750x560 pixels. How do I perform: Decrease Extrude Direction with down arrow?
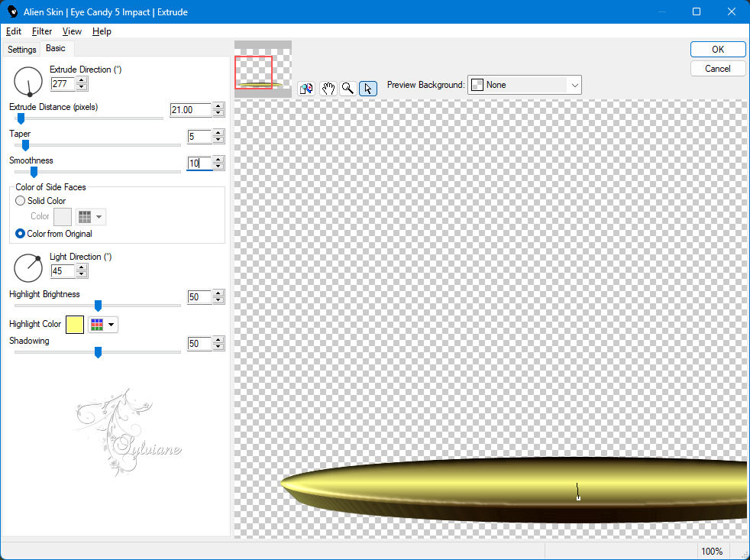tap(82, 87)
